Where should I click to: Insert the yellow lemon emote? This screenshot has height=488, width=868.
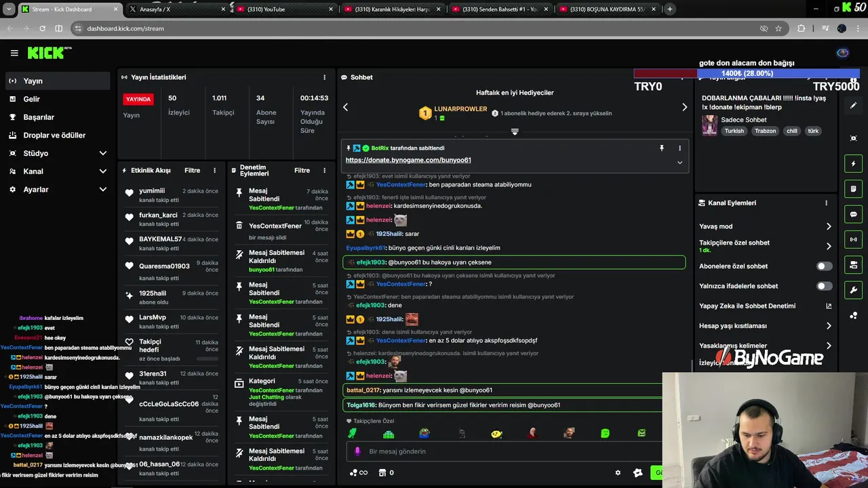[496, 433]
